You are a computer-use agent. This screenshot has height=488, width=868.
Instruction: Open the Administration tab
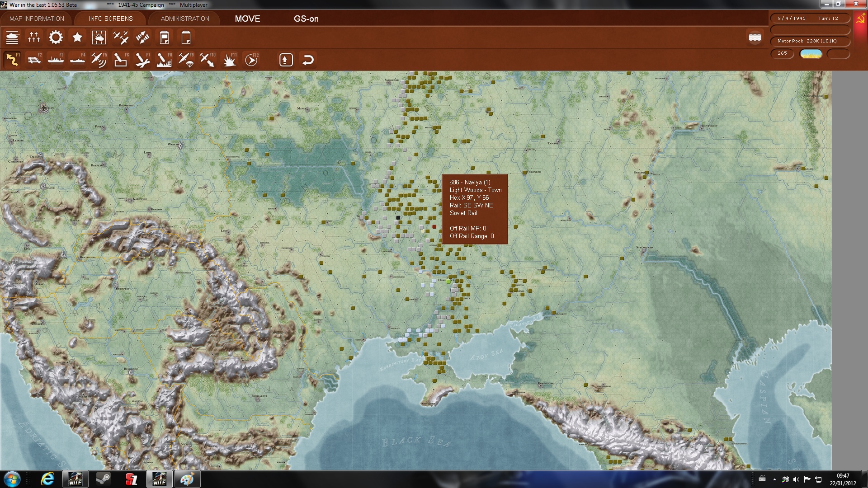point(185,19)
